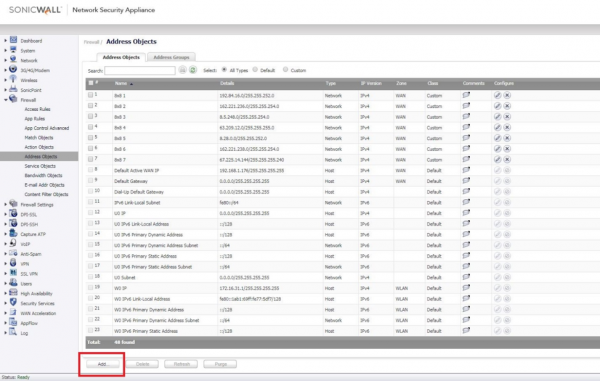Image resolution: width=600 pixels, height=381 pixels.
Task: Select the Custom radio button
Action: pos(285,70)
